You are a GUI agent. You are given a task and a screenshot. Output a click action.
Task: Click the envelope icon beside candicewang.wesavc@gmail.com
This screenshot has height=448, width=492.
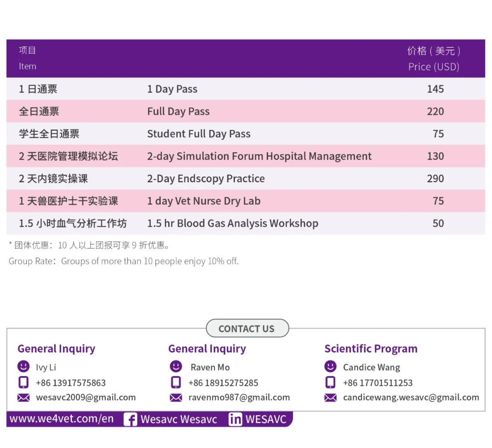[330, 398]
